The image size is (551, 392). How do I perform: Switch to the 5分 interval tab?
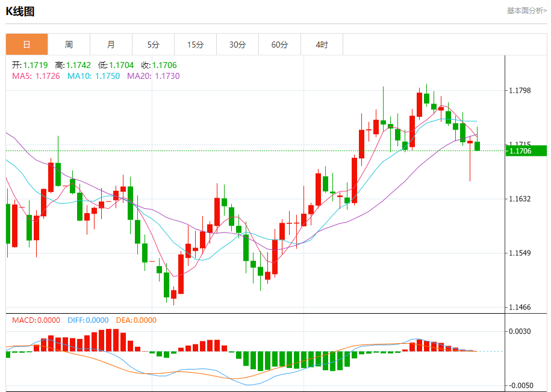pos(153,45)
